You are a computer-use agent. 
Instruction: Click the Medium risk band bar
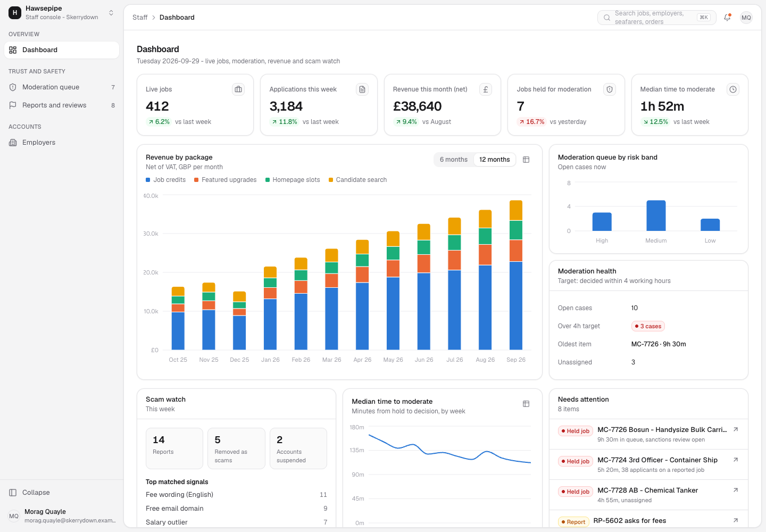(x=656, y=215)
